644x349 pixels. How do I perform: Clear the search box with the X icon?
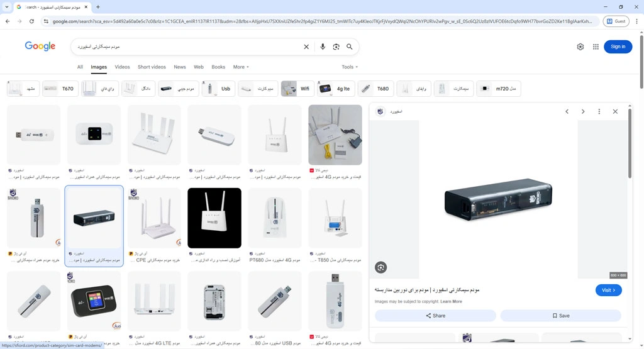pyautogui.click(x=306, y=47)
